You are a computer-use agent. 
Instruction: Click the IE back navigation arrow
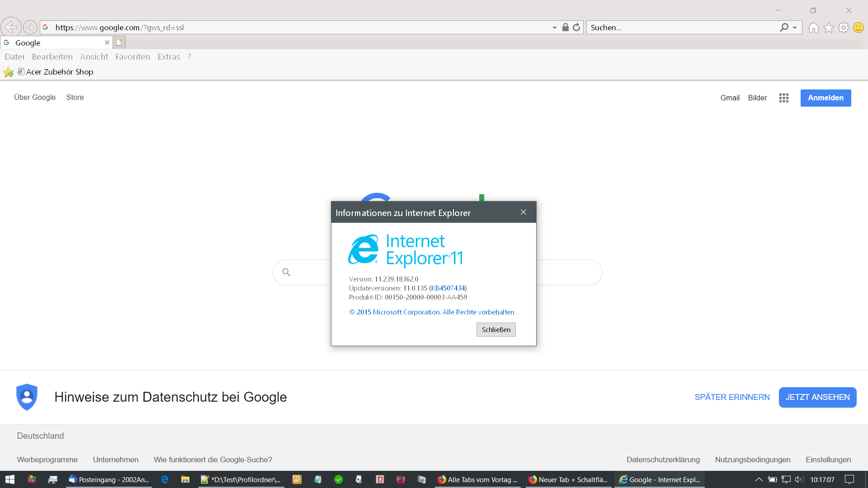tap(11, 27)
